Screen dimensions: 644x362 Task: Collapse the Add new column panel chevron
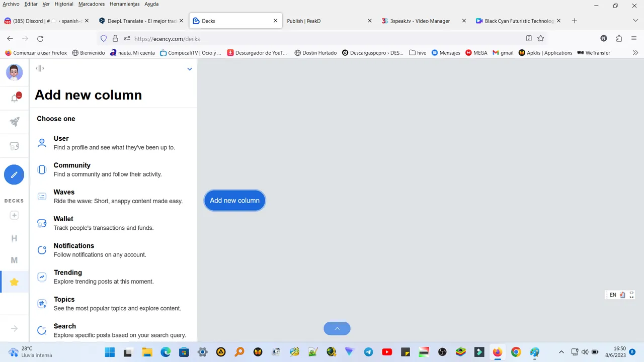click(x=190, y=69)
